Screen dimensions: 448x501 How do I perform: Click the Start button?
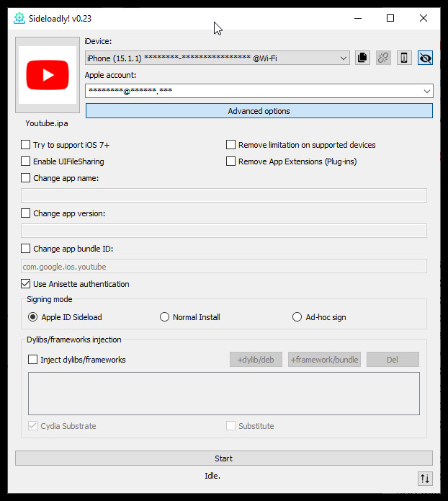click(224, 458)
